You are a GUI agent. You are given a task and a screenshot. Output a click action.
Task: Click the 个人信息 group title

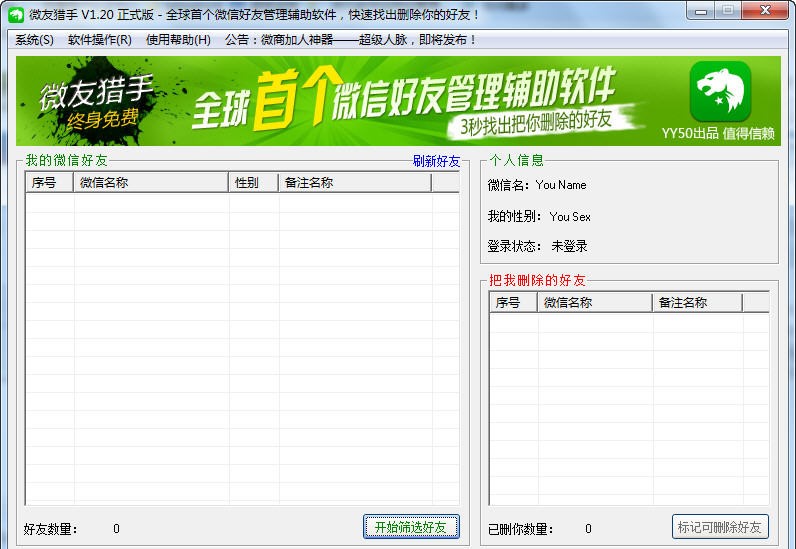[x=516, y=160]
